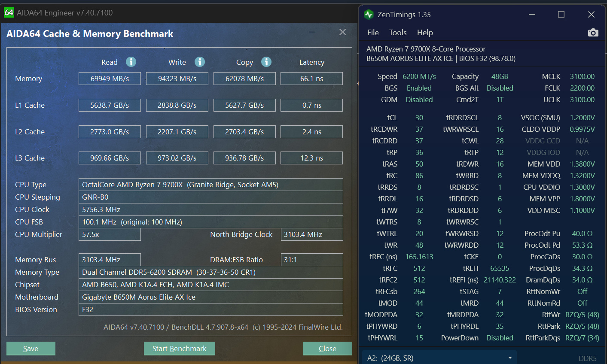Screen dimensions: 607x364
Task: Click the FCLK value 2200.00
Action: 583,88
